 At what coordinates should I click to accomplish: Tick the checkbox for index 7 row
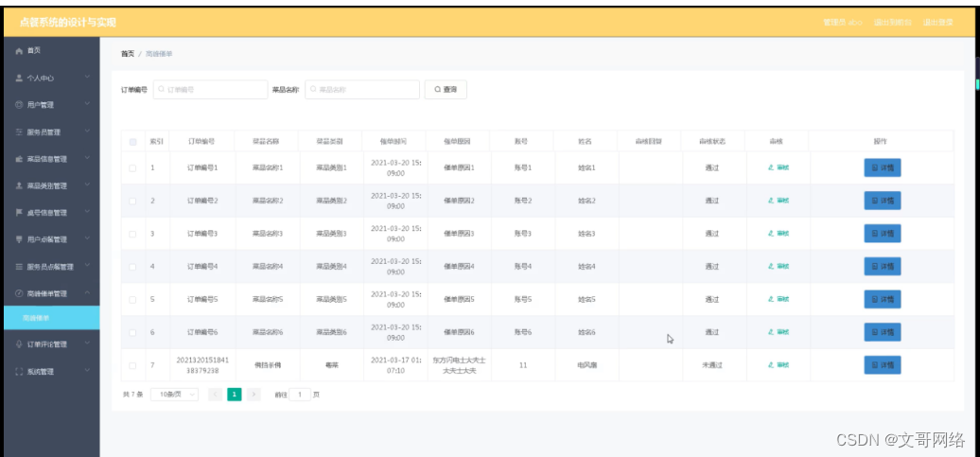(132, 365)
